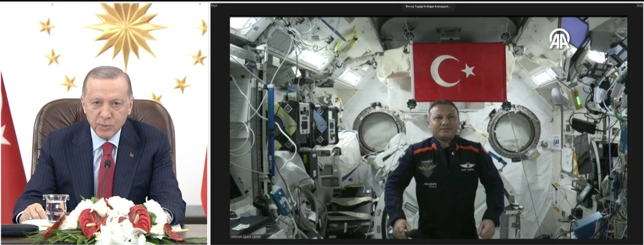Click the wings badge on the flight suit
644x245 pixels.
(467, 165)
